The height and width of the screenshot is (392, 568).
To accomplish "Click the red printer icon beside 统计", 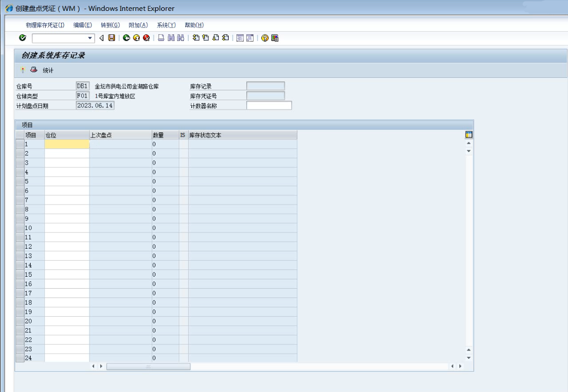I will (x=34, y=70).
